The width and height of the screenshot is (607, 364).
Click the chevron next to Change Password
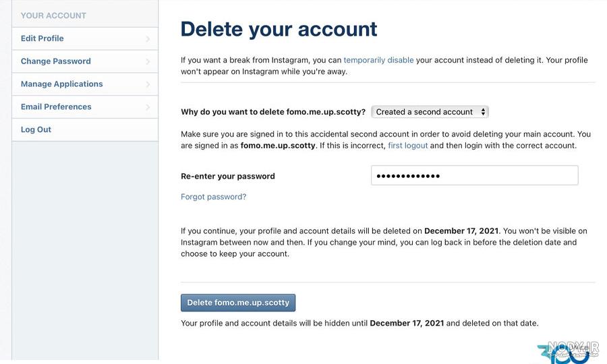pyautogui.click(x=148, y=61)
